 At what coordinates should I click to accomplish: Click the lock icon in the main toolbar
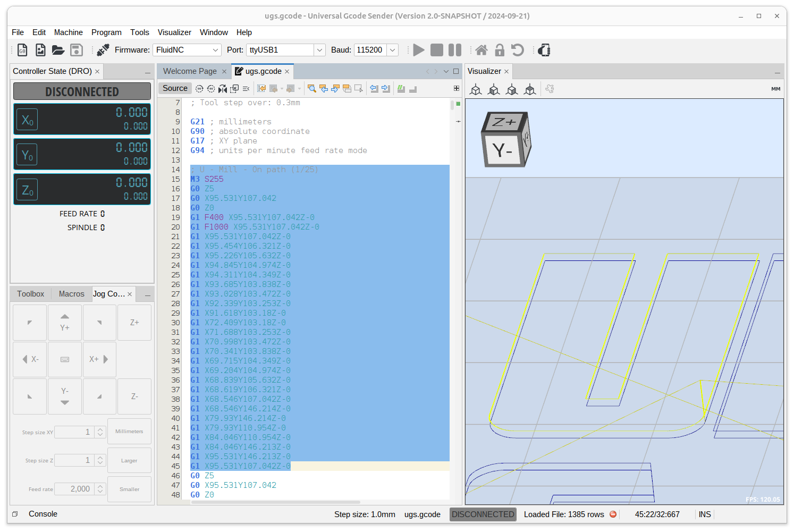click(x=500, y=49)
